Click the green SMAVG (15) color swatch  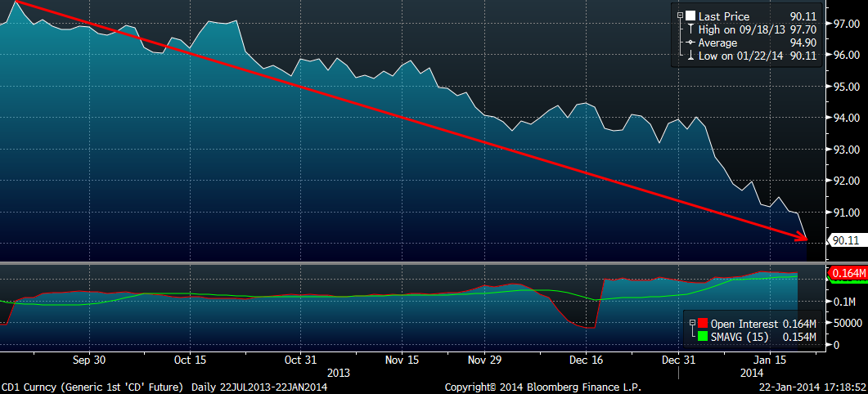click(x=704, y=337)
